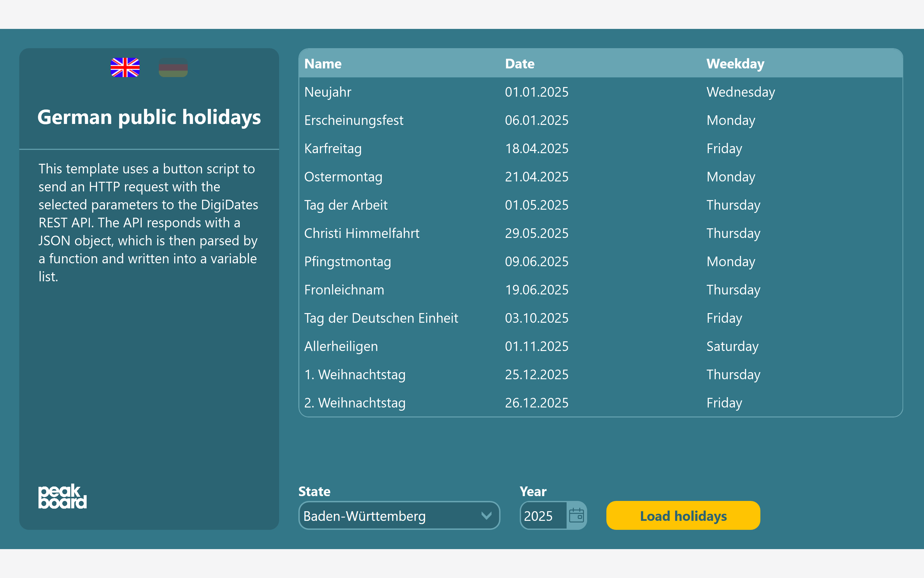Click the date 19.06.2025
The image size is (924, 578).
[x=536, y=290]
